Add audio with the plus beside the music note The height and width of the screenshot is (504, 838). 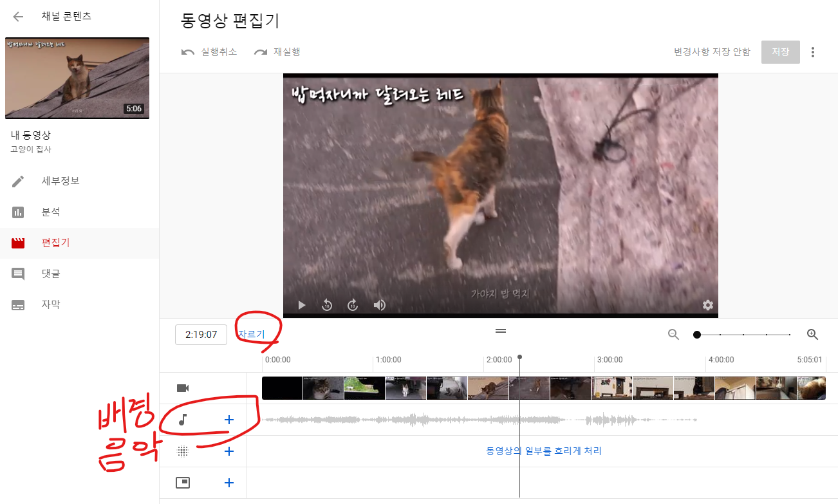[228, 420]
